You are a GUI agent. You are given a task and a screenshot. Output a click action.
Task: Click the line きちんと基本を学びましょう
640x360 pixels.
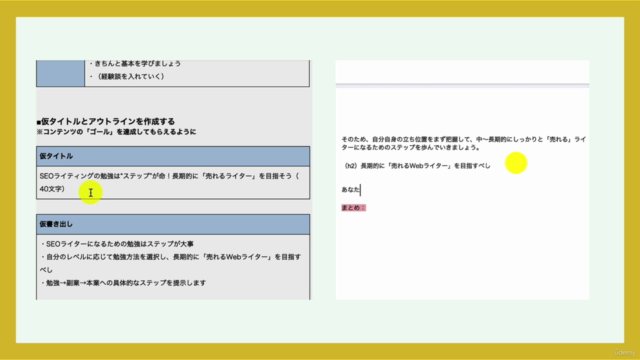pyautogui.click(x=135, y=64)
